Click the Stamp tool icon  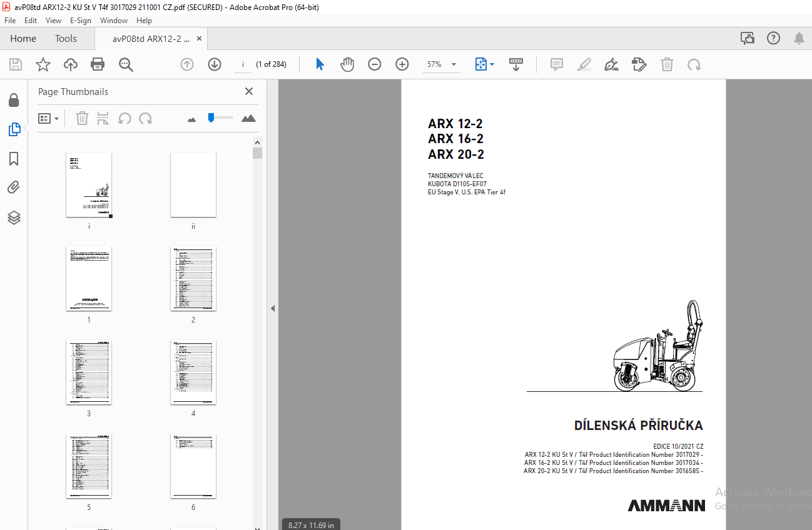(639, 64)
